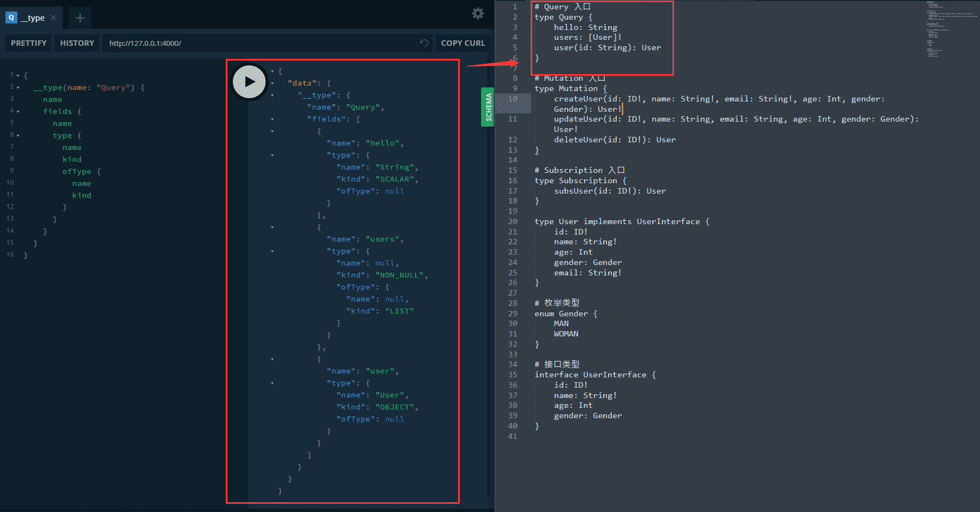Click the 'enum Gender {' line

click(566, 314)
